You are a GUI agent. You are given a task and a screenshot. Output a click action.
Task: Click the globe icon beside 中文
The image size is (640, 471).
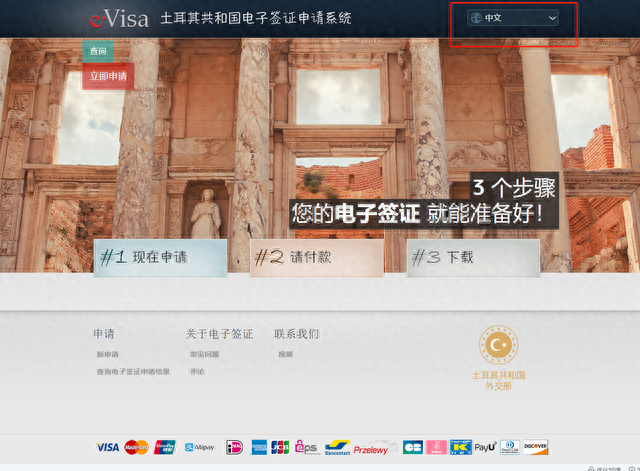[x=476, y=18]
